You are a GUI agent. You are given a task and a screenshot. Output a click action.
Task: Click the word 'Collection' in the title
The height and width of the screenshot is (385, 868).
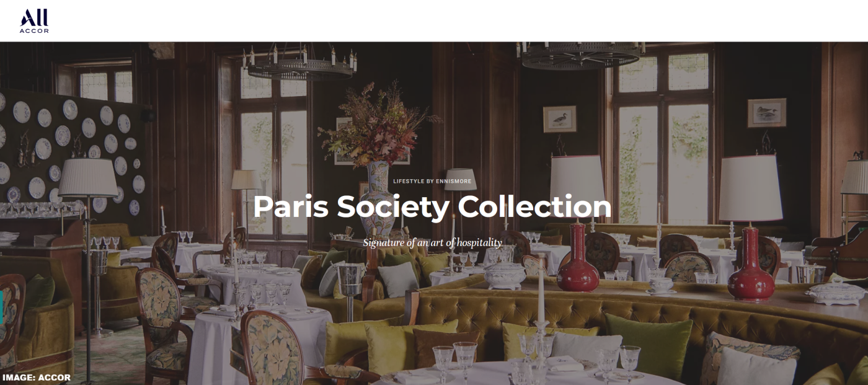[535, 206]
